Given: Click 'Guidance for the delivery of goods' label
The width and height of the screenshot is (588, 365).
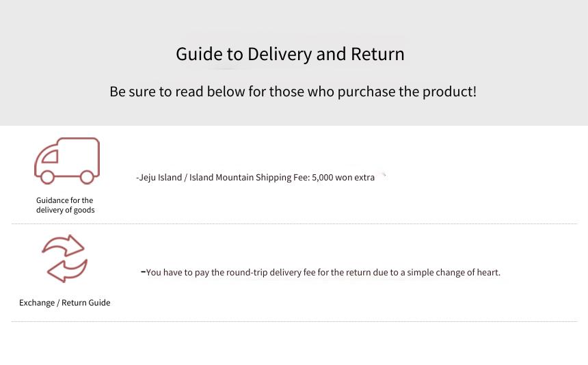Looking at the screenshot, I should [65, 205].
